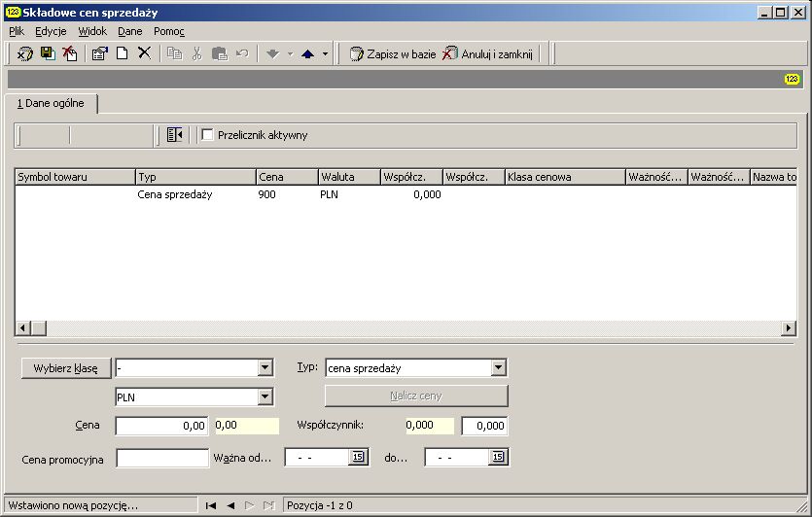Sort by Symbol towaru column header
The width and height of the screenshot is (812, 517).
point(75,177)
